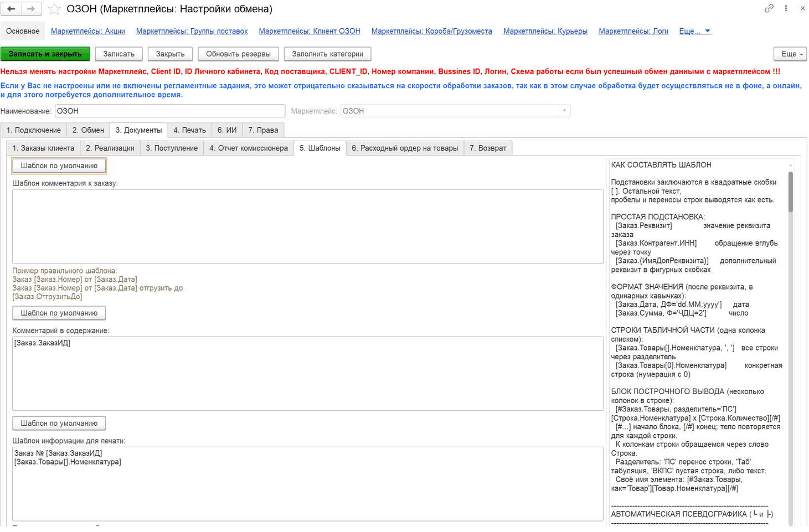Switch to the 4. Печать tab
The image size is (809, 532).
pos(189,130)
